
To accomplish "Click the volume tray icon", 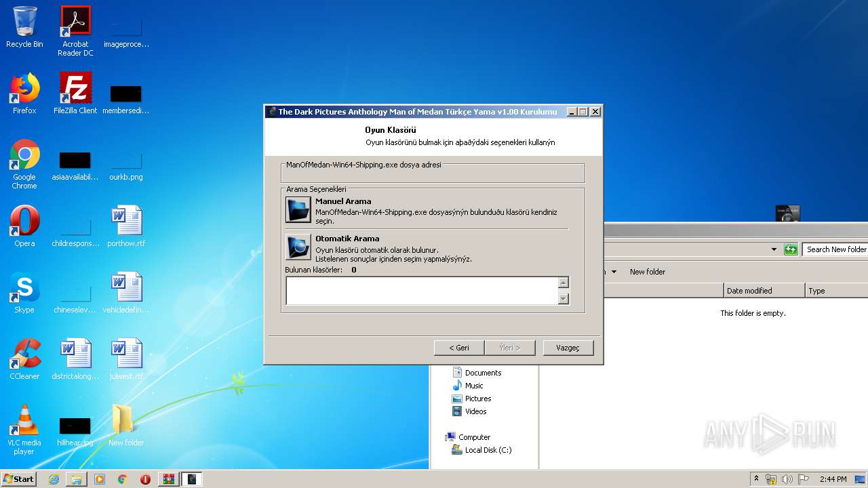I will click(x=787, y=479).
